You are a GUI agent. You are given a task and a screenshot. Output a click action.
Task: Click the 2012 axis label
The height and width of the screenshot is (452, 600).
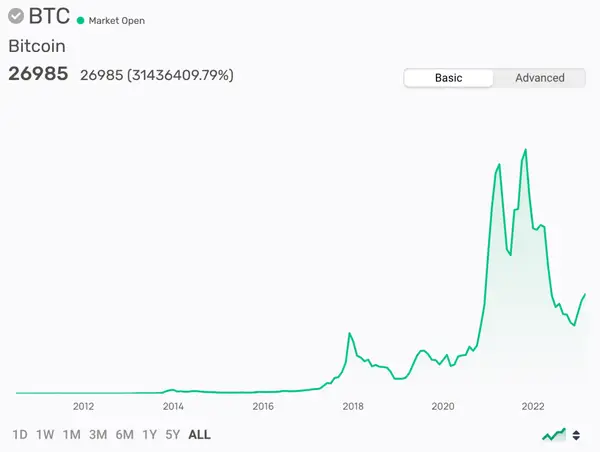point(83,406)
